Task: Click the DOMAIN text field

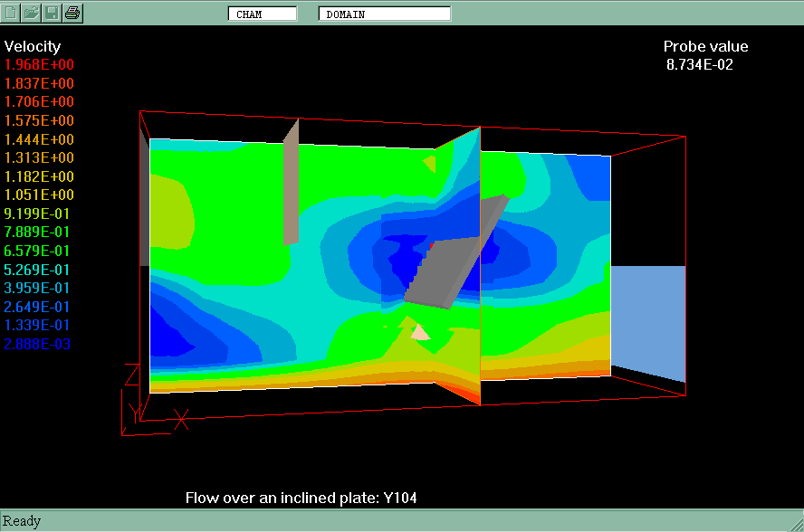Action: (384, 14)
